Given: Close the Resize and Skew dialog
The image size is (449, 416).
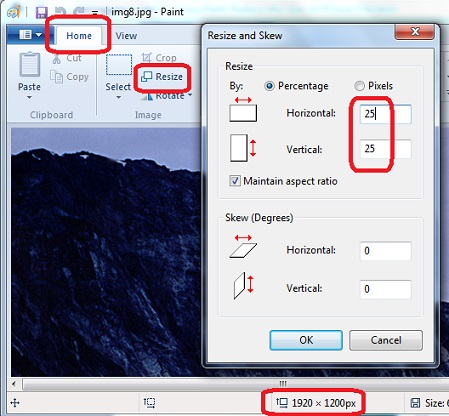Looking at the screenshot, I should click(x=415, y=32).
